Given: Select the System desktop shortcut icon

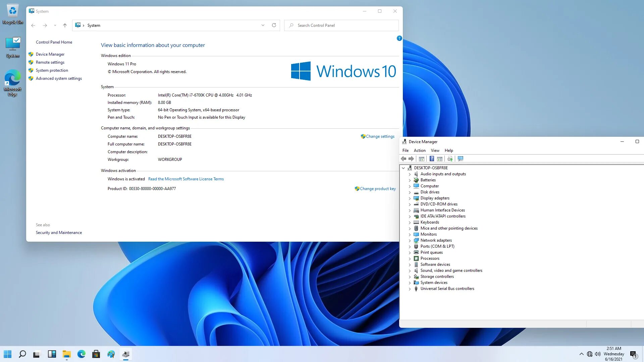Looking at the screenshot, I should tap(13, 47).
